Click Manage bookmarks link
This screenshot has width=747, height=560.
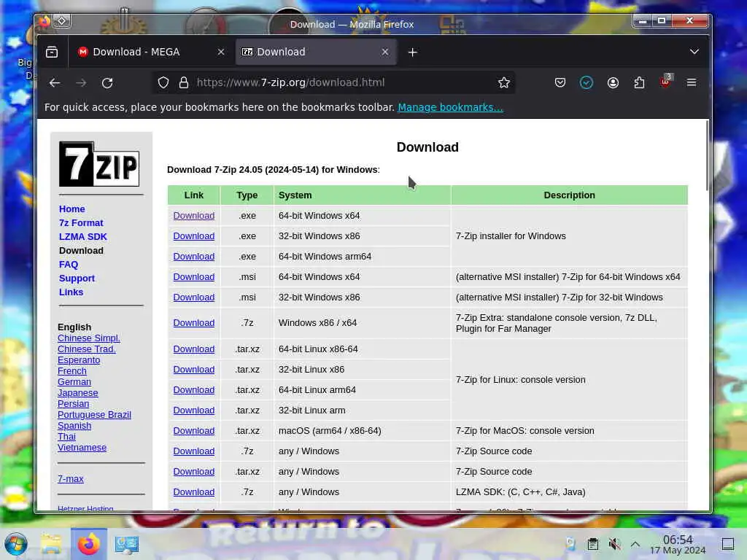tap(450, 107)
